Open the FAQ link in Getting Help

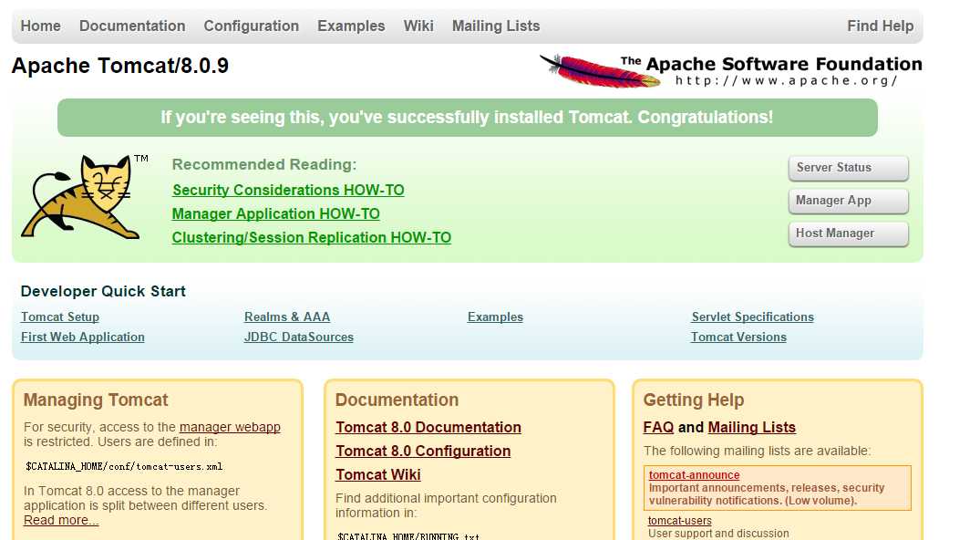tap(659, 428)
